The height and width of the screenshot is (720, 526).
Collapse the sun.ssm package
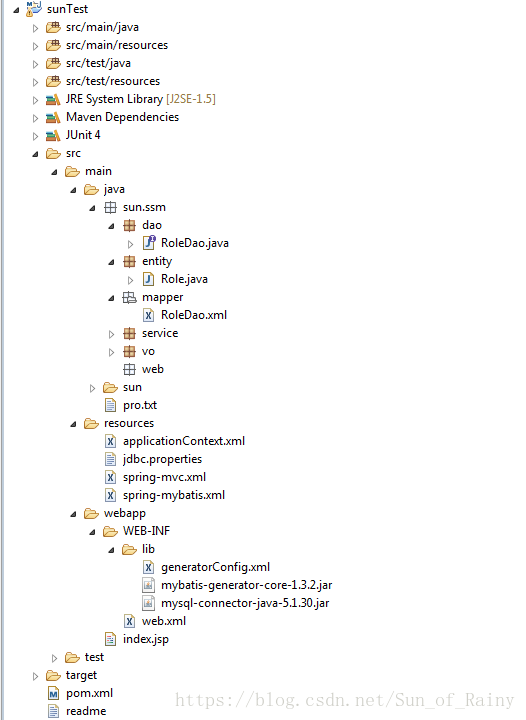pos(92,208)
